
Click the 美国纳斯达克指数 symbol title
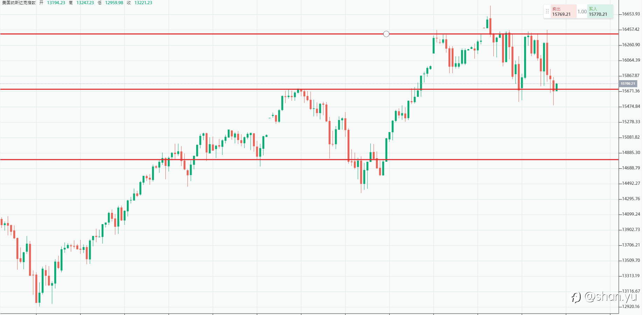point(19,3)
